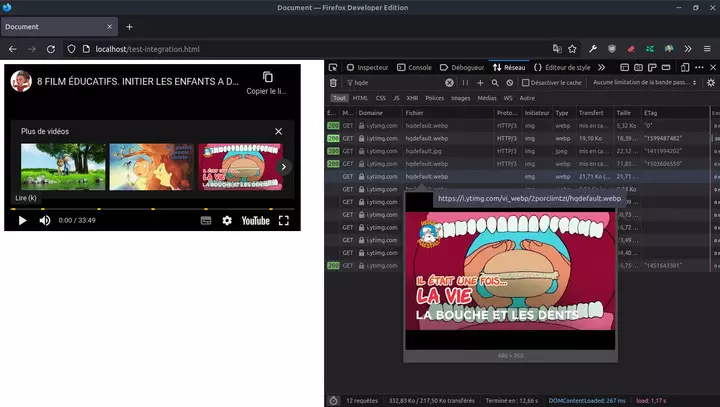This screenshot has width=720, height=407.
Task: Open the bandwidth throttling dropdown
Action: point(645,83)
